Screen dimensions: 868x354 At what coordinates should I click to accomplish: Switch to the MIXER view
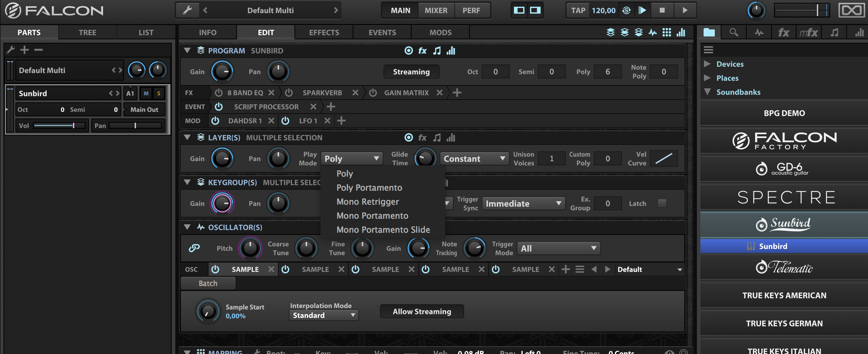(436, 11)
